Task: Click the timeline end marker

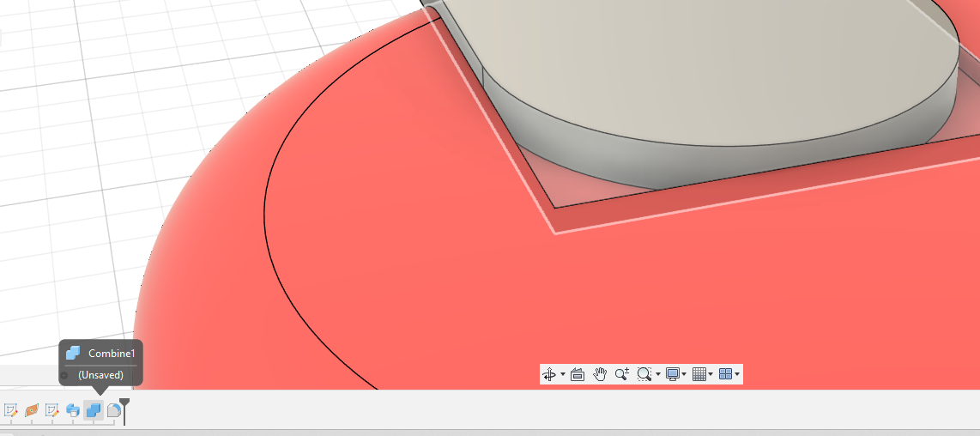Action: 124,409
